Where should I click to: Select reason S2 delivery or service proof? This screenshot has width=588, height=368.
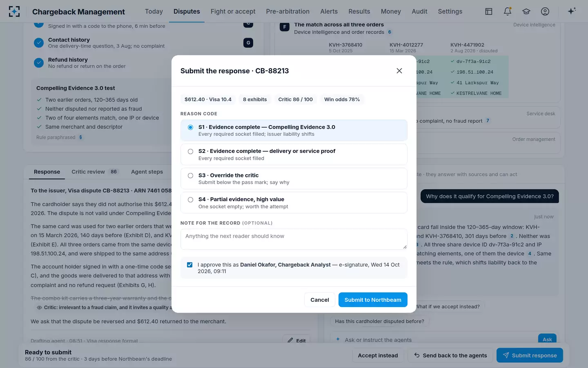pyautogui.click(x=294, y=154)
